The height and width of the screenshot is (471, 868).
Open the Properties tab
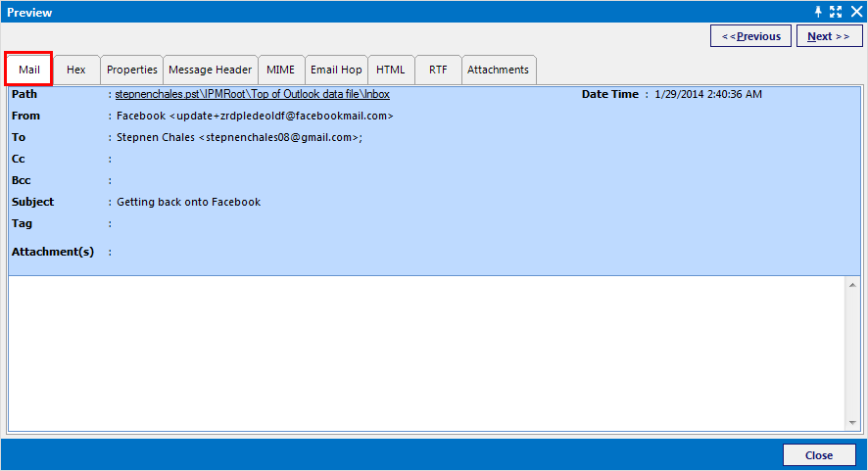(x=131, y=70)
